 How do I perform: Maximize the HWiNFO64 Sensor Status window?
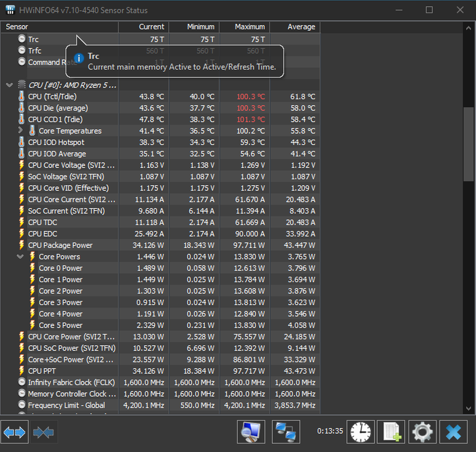coord(429,10)
